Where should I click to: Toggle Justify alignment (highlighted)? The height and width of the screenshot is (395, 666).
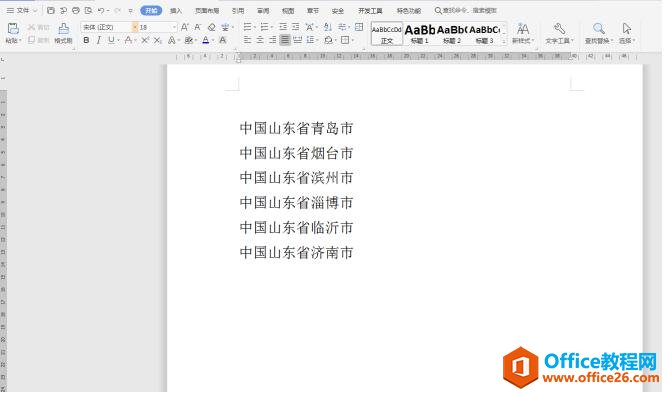[x=285, y=40]
